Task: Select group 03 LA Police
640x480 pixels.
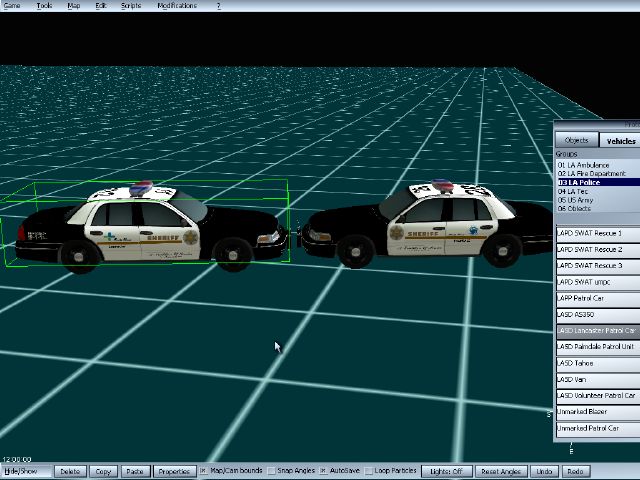Action: [x=598, y=182]
